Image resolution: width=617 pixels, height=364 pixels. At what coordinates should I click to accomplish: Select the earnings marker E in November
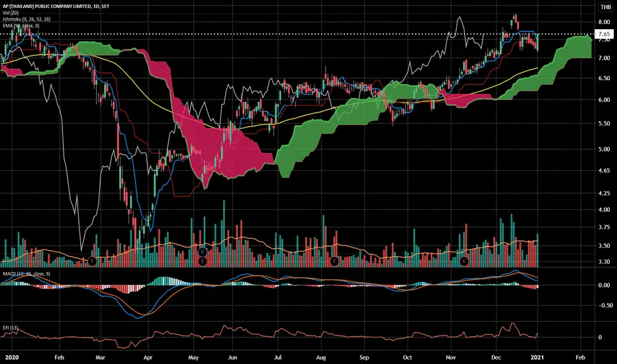tap(464, 261)
